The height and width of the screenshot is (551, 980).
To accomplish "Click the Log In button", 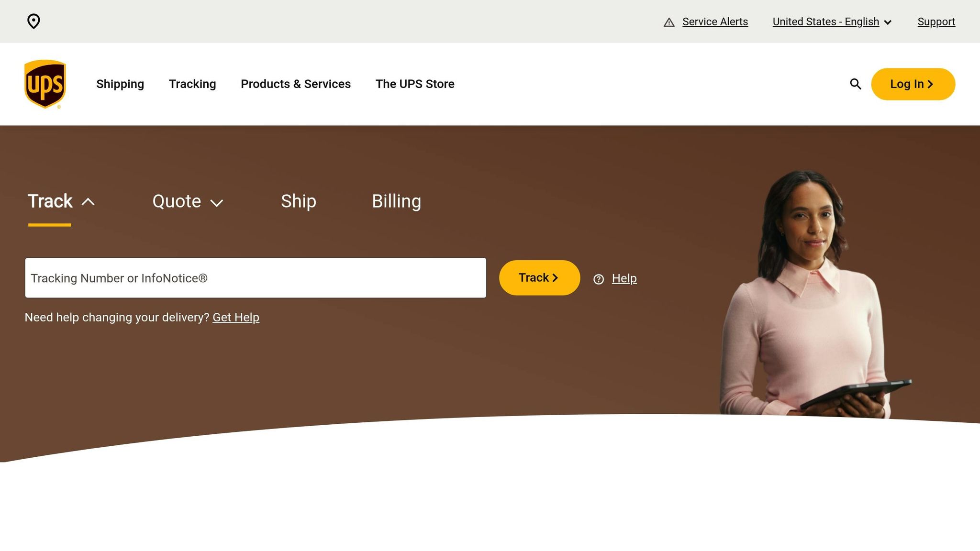I will click(913, 84).
